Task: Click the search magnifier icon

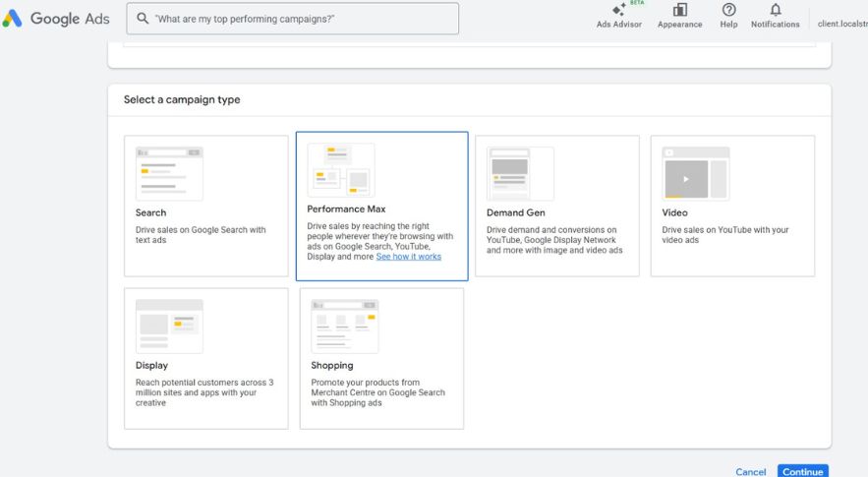Action: click(143, 19)
